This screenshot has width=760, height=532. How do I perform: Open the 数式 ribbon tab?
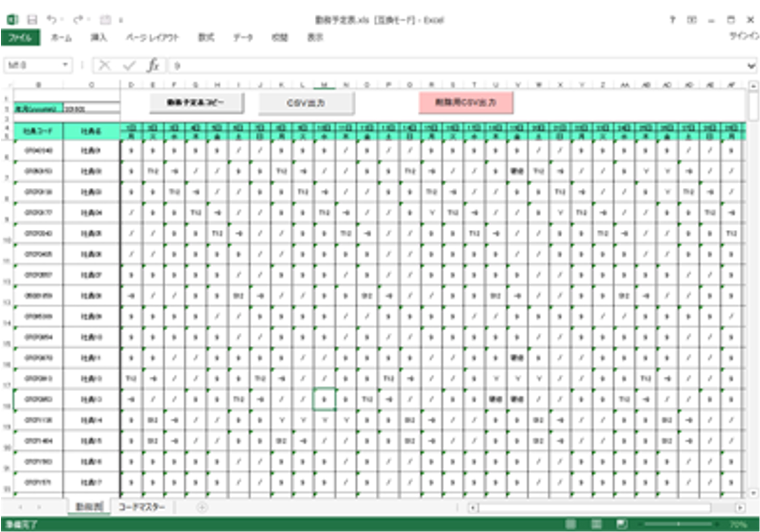(x=206, y=37)
